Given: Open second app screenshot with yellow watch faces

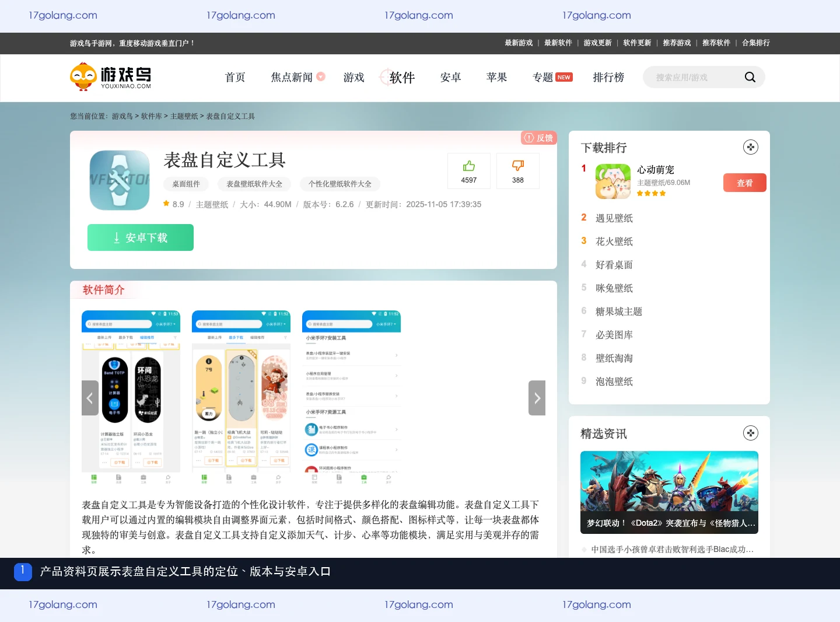Looking at the screenshot, I should 241,398.
